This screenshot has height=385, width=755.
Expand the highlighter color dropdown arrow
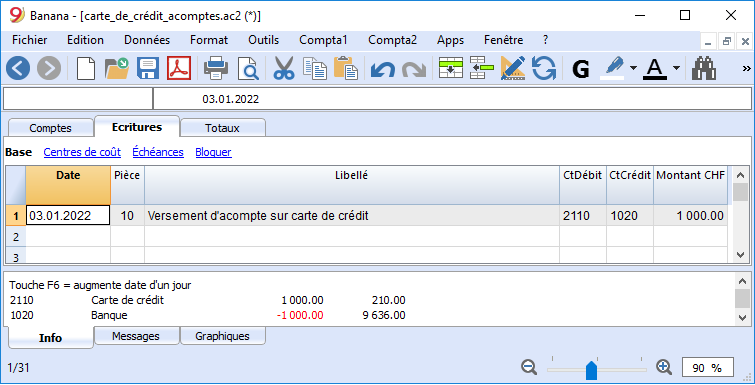(x=633, y=68)
